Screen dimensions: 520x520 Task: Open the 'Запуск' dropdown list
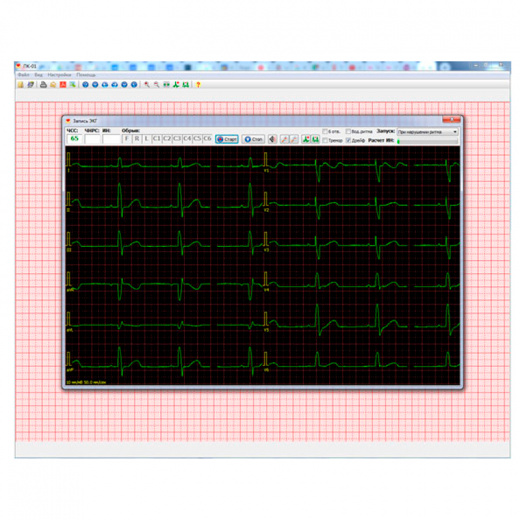click(428, 132)
